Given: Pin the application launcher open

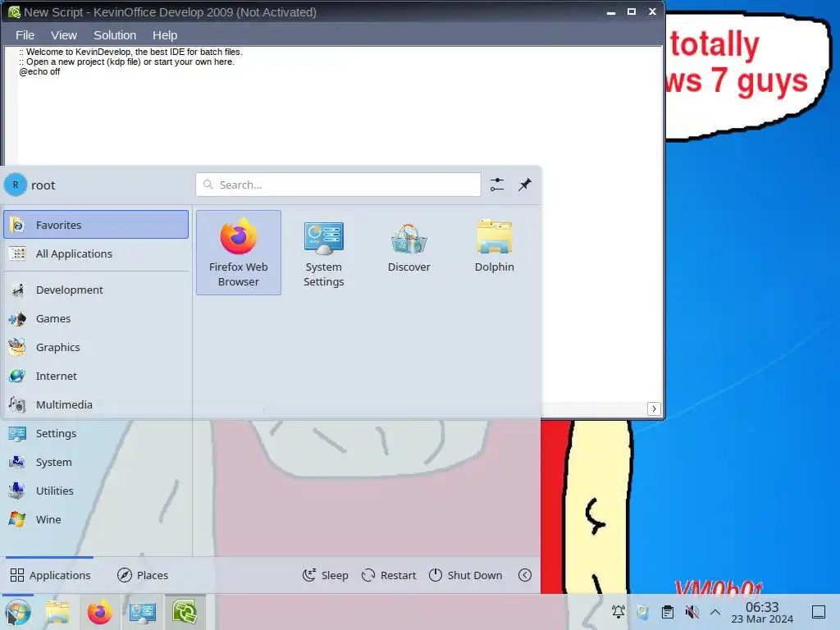Looking at the screenshot, I should coord(525,185).
